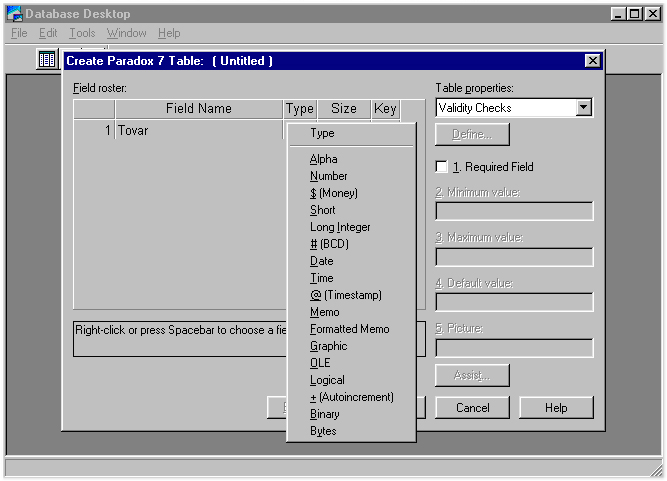Pick Time field type

pos(321,278)
